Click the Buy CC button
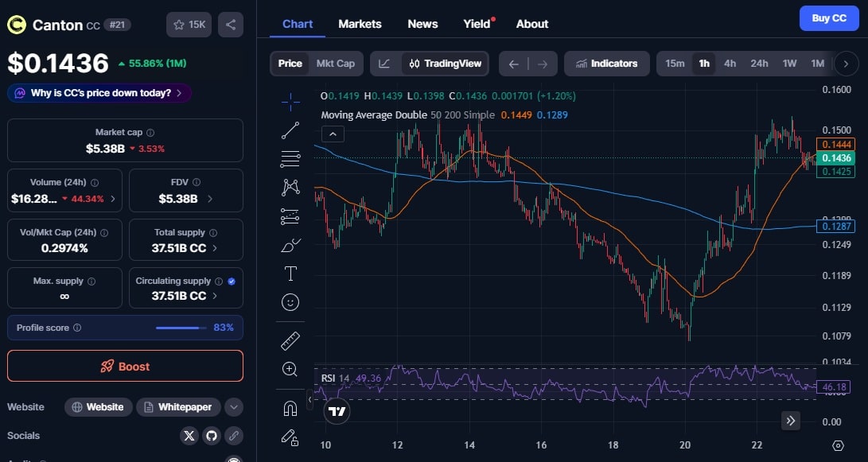The height and width of the screenshot is (462, 868). point(828,18)
